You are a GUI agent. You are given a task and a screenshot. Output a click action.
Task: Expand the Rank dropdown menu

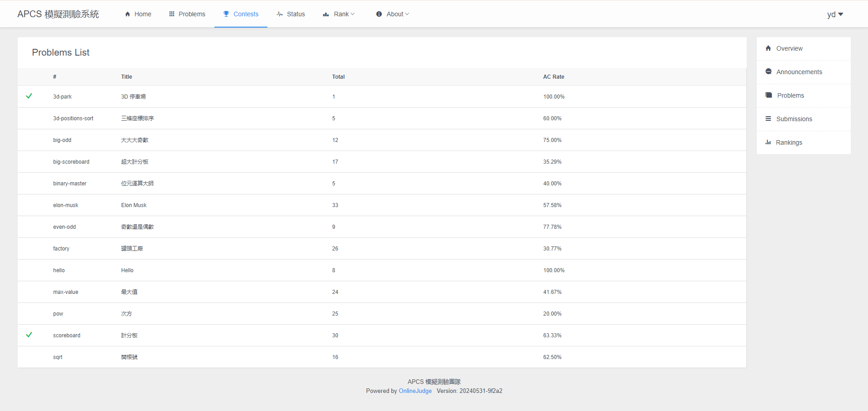(339, 14)
